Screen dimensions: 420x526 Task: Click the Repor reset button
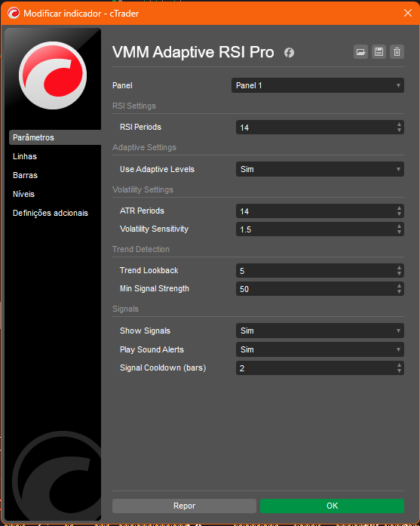click(x=184, y=506)
